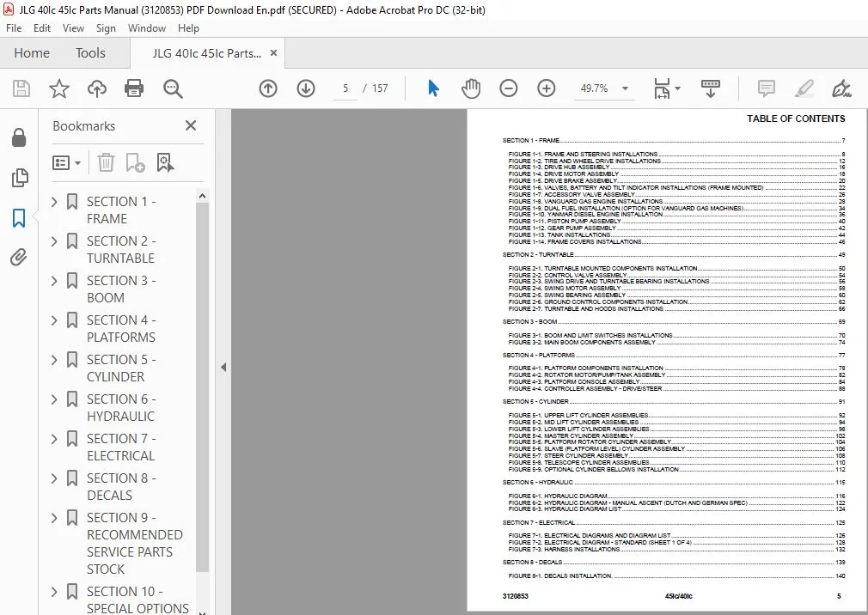This screenshot has height=615, width=868.
Task: Add a comment sticky note
Action: pyautogui.click(x=766, y=88)
